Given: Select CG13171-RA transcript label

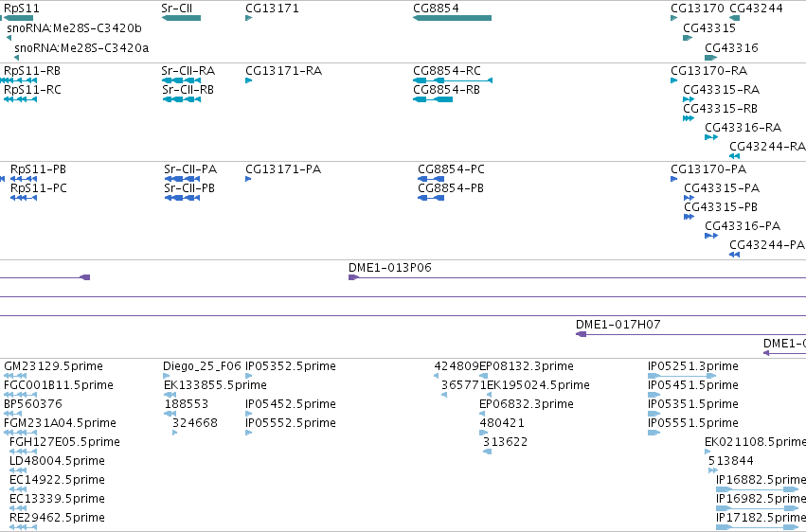Looking at the screenshot, I should (284, 71).
